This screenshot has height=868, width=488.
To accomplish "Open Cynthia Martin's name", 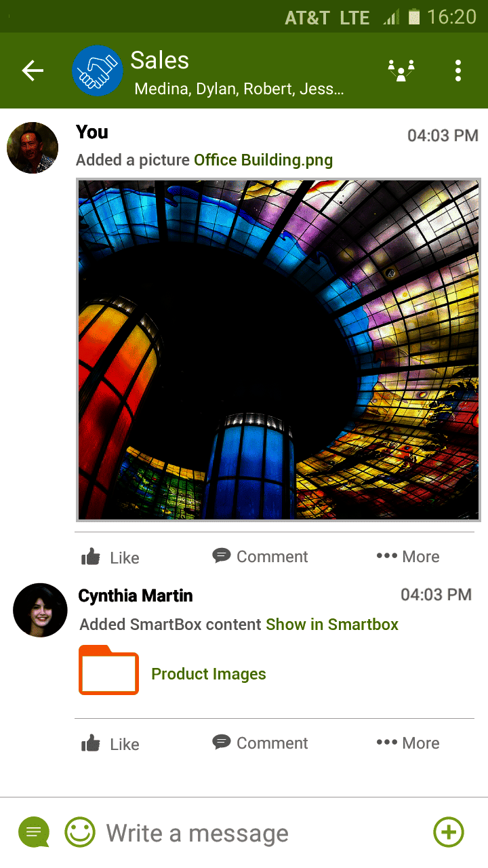I will click(x=136, y=595).
